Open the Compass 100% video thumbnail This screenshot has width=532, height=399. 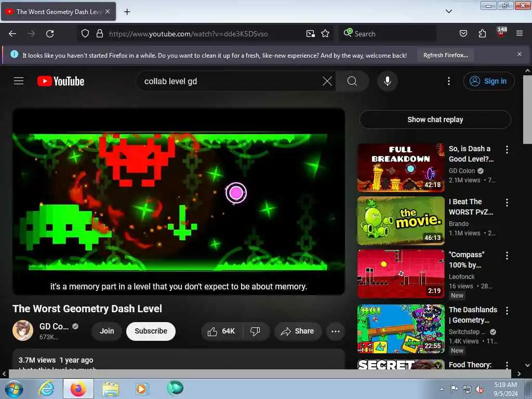pos(401,273)
